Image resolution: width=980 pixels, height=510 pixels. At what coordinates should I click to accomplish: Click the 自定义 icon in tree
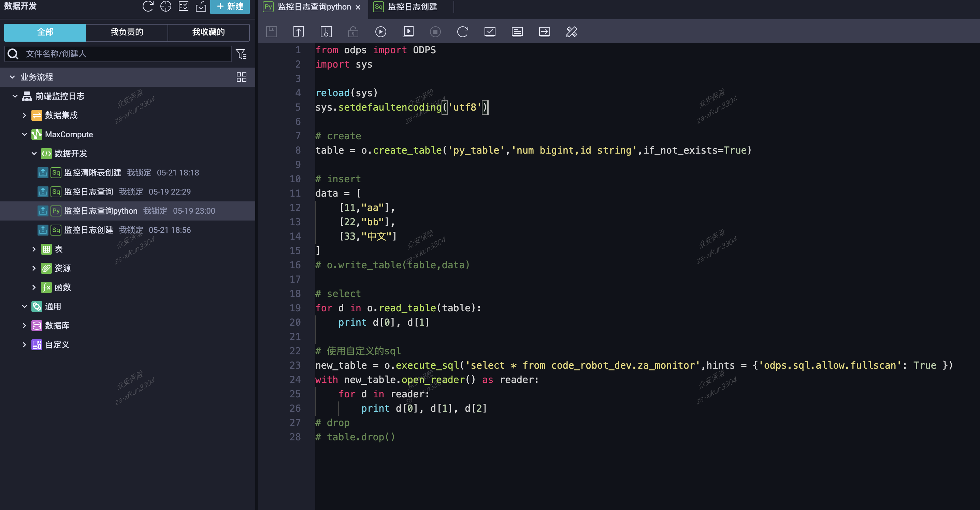[x=37, y=345]
